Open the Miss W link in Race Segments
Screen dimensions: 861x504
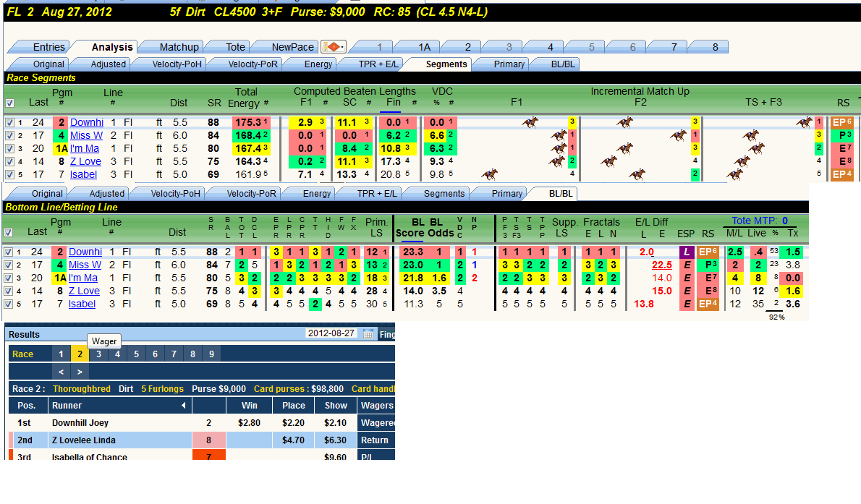86,136
